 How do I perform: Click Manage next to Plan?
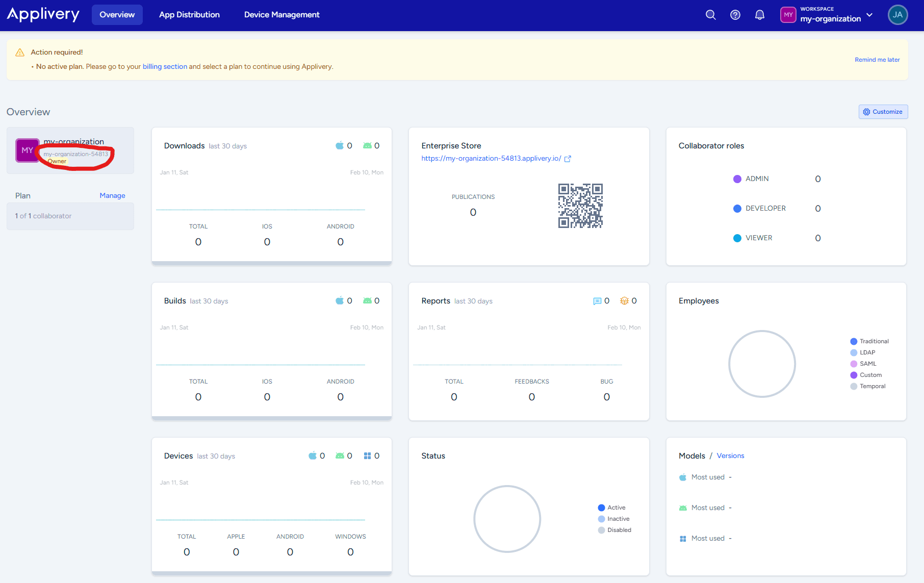coord(112,196)
